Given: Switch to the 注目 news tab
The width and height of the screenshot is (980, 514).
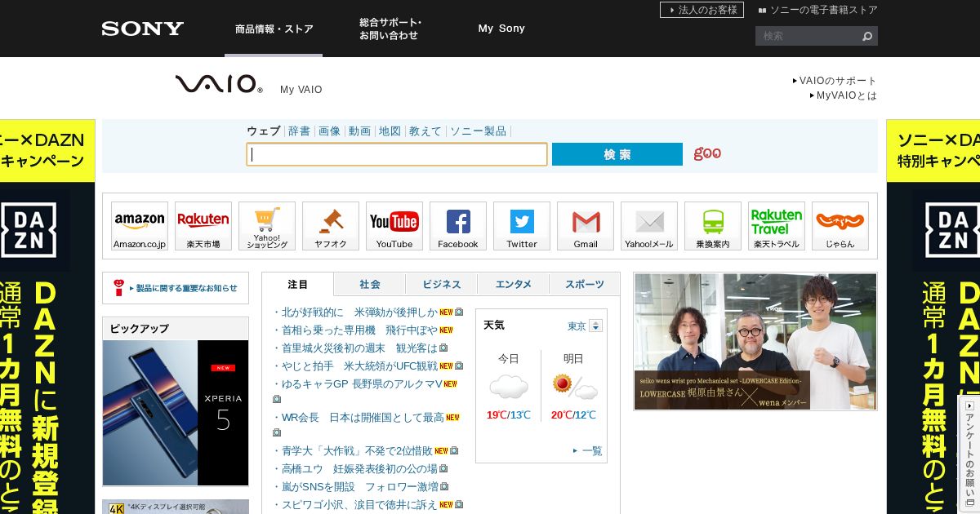Looking at the screenshot, I should point(298,284).
